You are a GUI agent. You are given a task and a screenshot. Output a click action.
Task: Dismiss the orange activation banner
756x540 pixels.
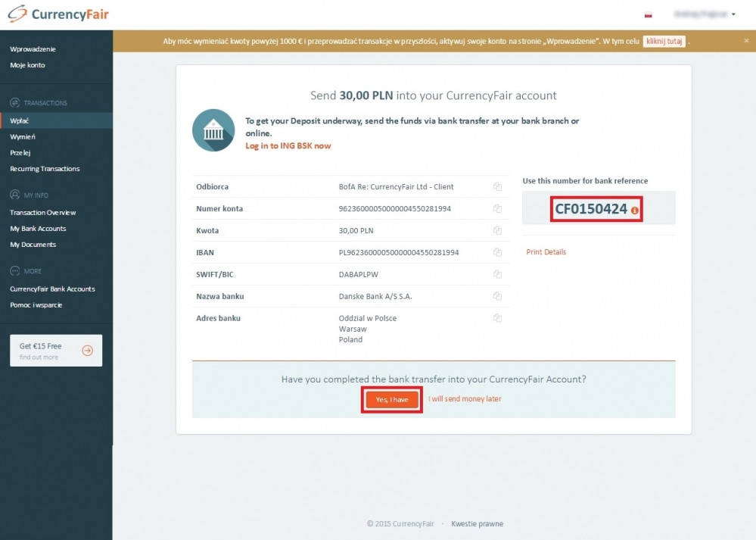click(746, 41)
